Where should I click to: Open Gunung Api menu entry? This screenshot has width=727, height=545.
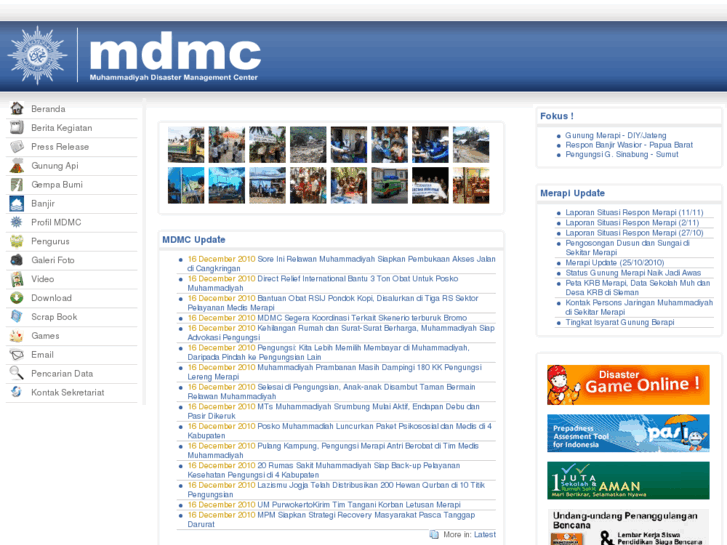click(55, 166)
